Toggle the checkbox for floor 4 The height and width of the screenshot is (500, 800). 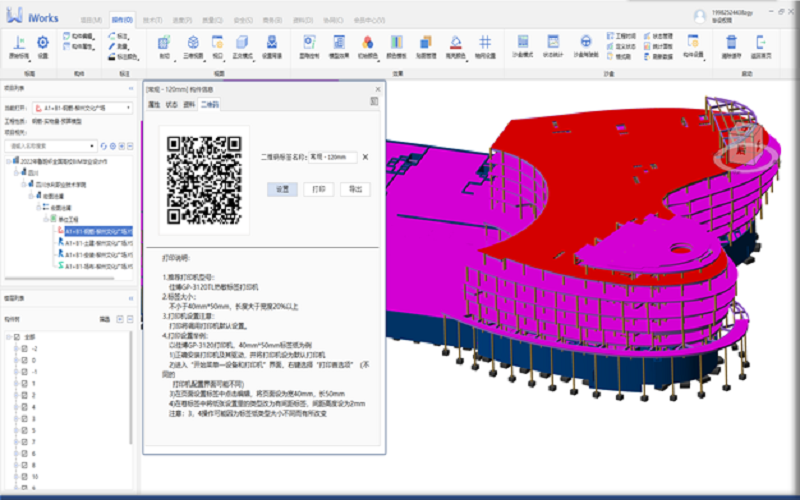pyautogui.click(x=24, y=407)
